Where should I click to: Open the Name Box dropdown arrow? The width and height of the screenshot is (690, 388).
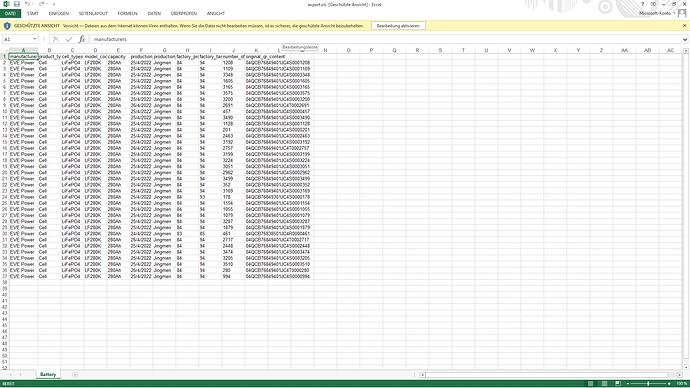pos(35,39)
